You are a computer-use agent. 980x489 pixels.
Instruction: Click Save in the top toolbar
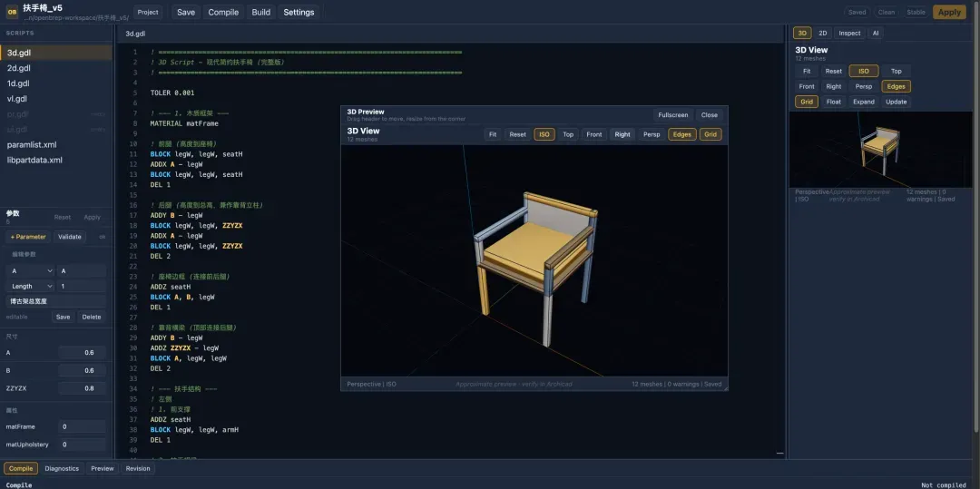(186, 12)
